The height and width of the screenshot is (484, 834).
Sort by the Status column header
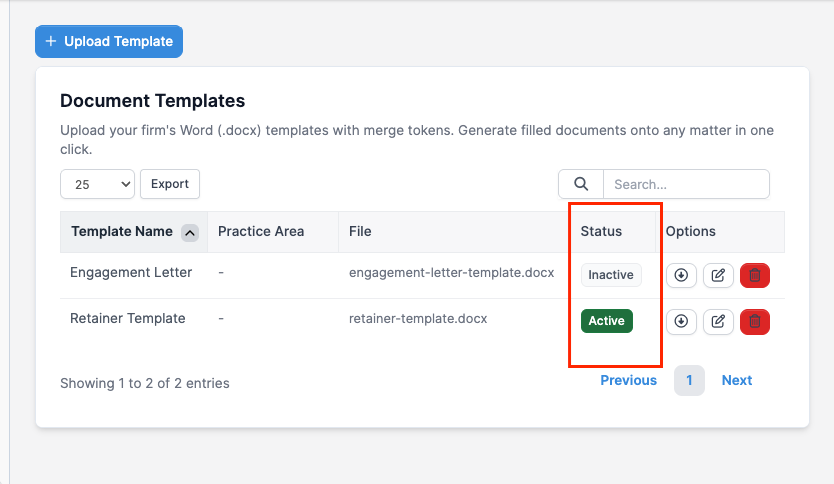tap(613, 231)
